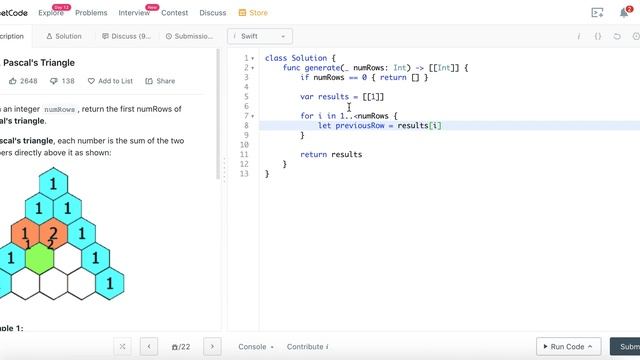
Task: Click 'for i in 1..<numRows' on line 7
Action: 349,116
